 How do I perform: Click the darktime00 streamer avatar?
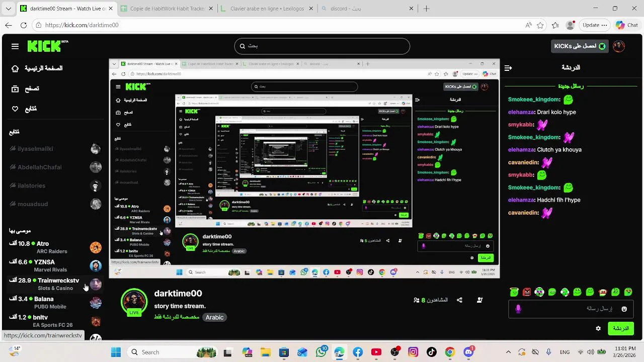click(x=134, y=302)
